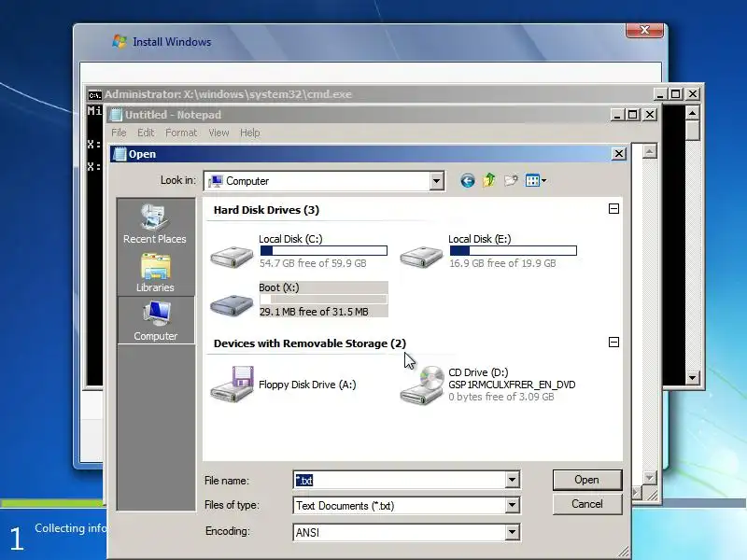Click the "Hard Disk Drives (3)" heading
Screen dimensions: 747x560
click(x=266, y=210)
